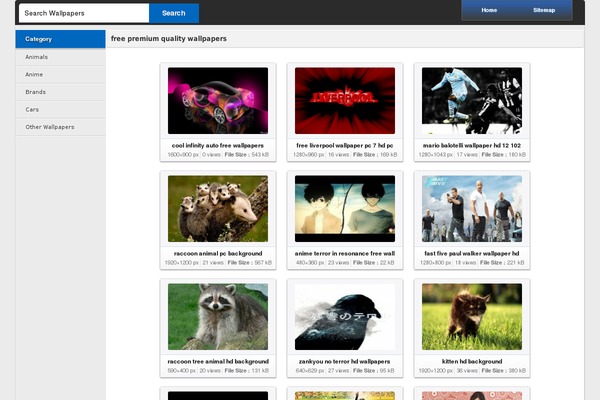This screenshot has height=400, width=600.
Task: Open the kitten hd background thumbnail
Action: click(x=472, y=317)
